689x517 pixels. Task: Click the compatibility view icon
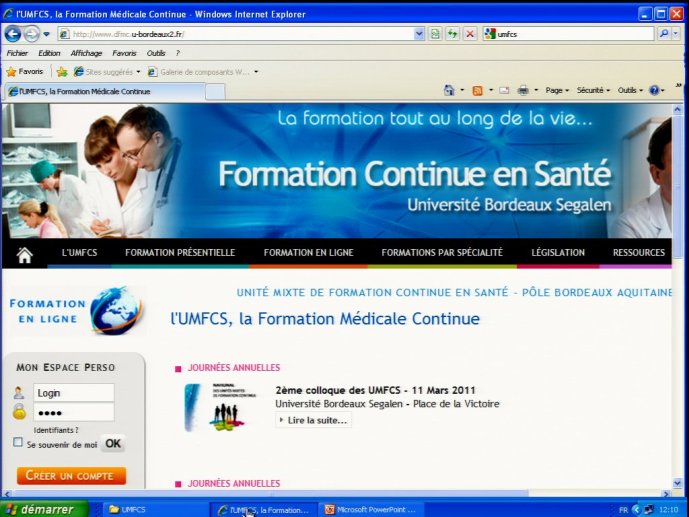tap(435, 34)
